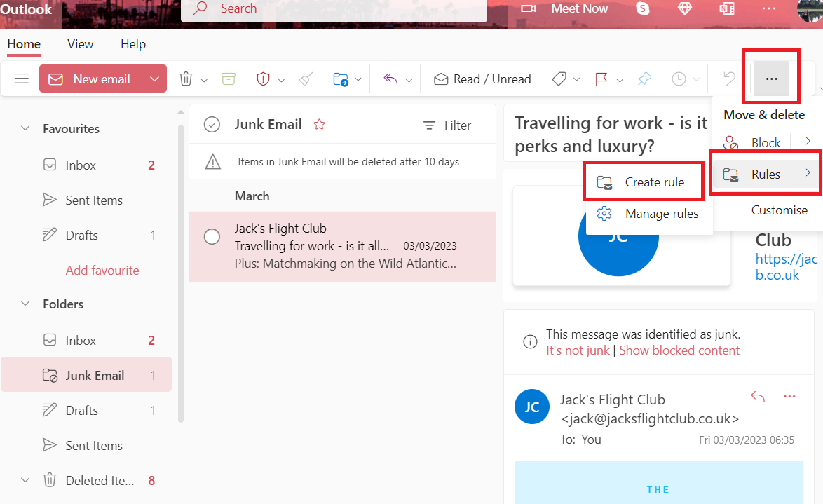Collapse the Favourites section
This screenshot has width=823, height=504.
coord(25,129)
